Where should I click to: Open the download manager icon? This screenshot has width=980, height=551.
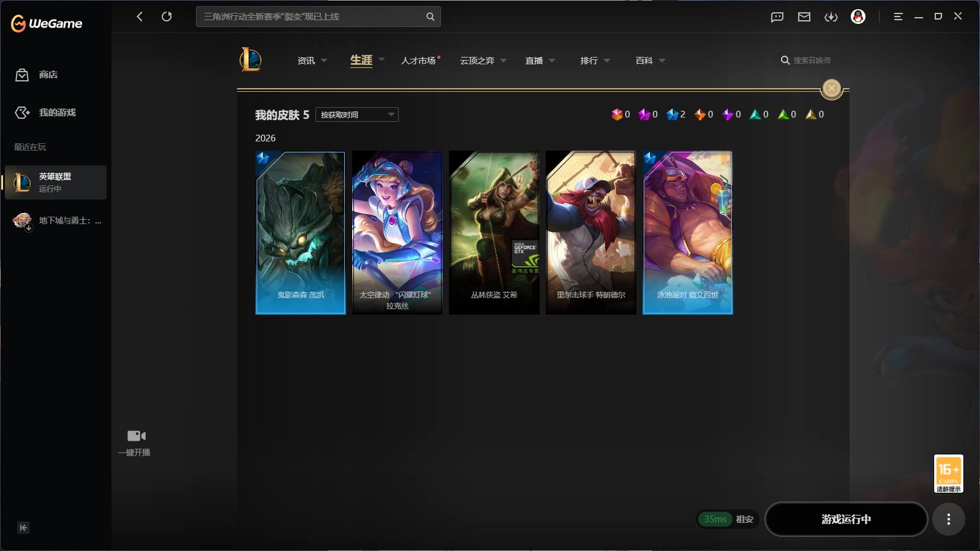point(831,17)
